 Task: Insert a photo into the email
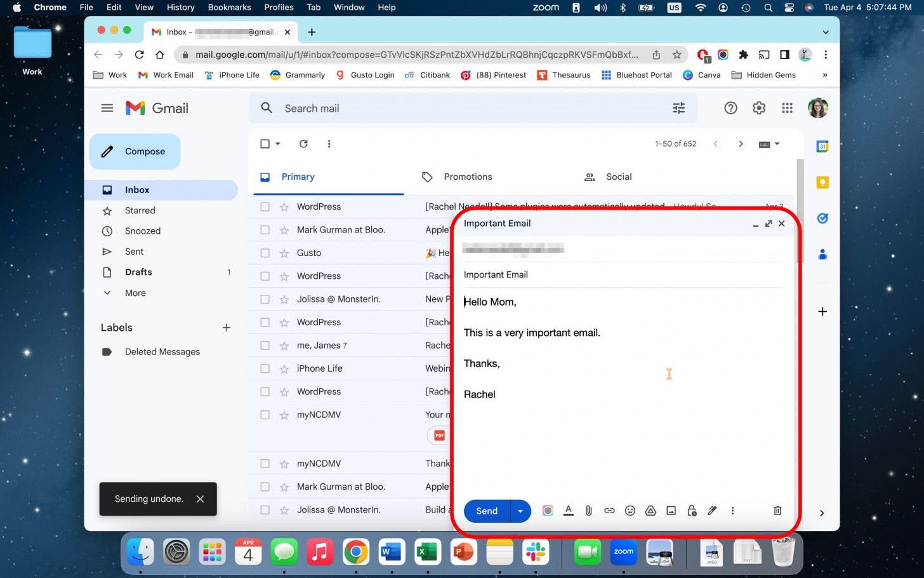tap(671, 511)
